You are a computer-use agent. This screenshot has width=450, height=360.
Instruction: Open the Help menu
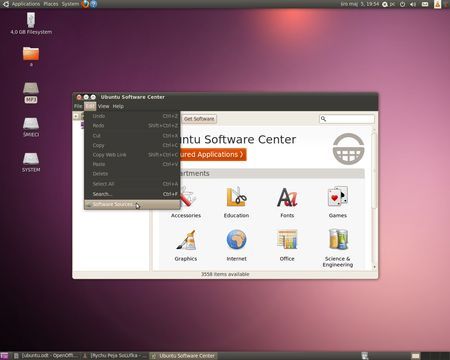pyautogui.click(x=118, y=106)
